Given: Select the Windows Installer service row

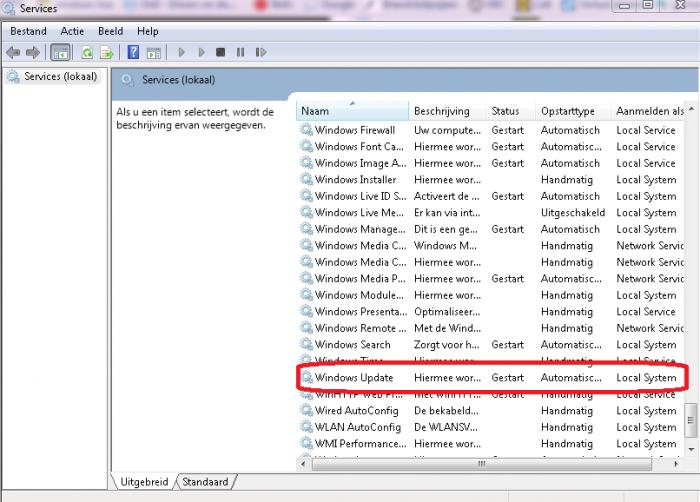Looking at the screenshot, I should 491,180.
